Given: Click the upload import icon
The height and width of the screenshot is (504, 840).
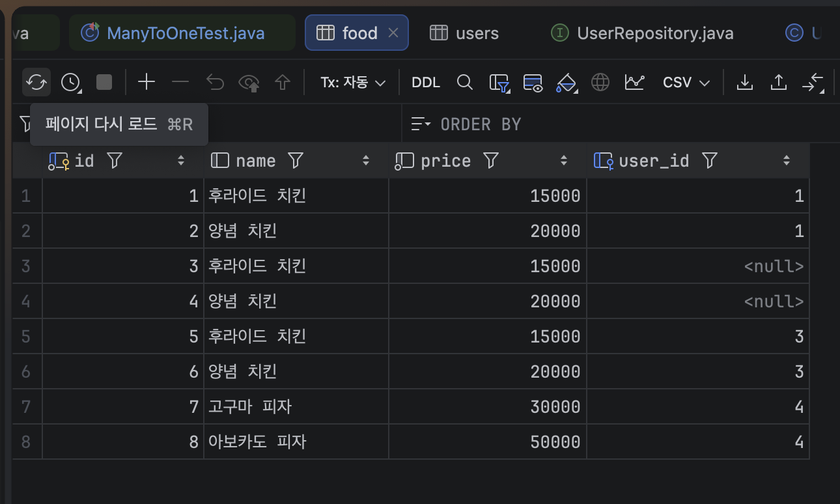Looking at the screenshot, I should [778, 82].
